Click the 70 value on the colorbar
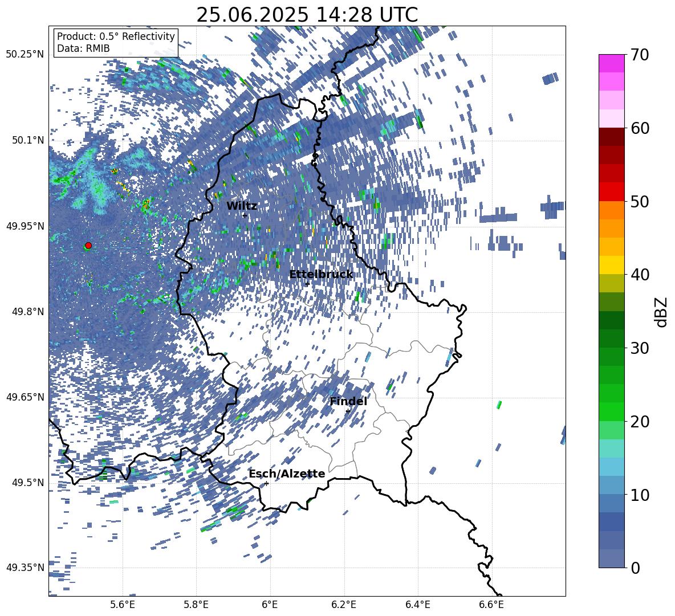Screen dimensions: 675x616 point(640,55)
